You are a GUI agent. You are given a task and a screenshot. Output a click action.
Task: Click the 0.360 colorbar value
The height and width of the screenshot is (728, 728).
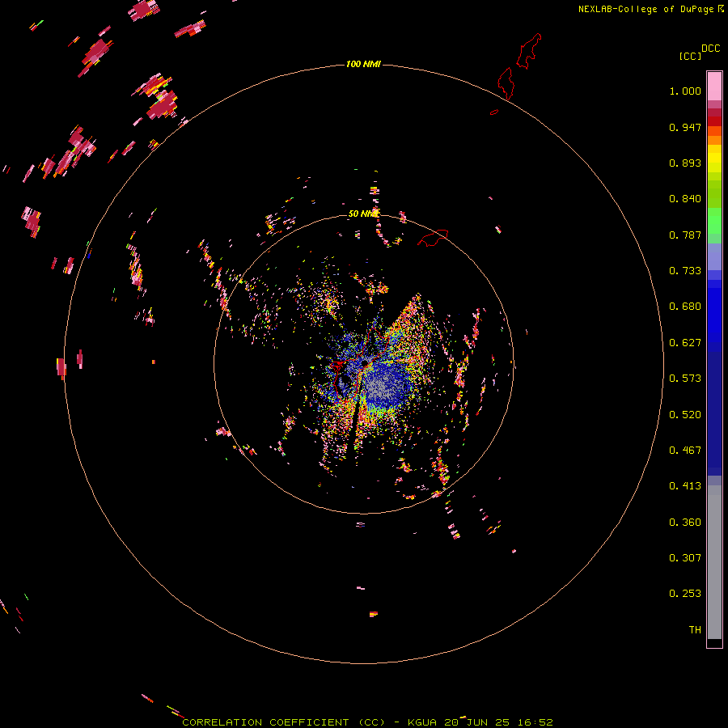[685, 523]
